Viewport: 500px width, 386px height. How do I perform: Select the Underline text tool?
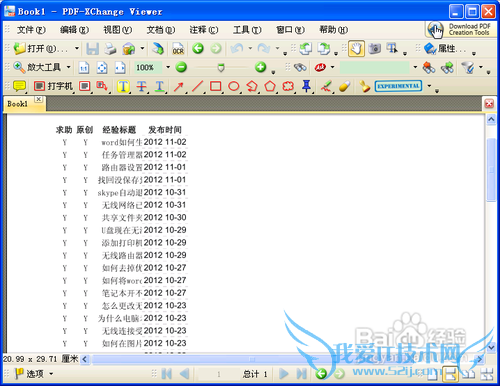[160, 87]
